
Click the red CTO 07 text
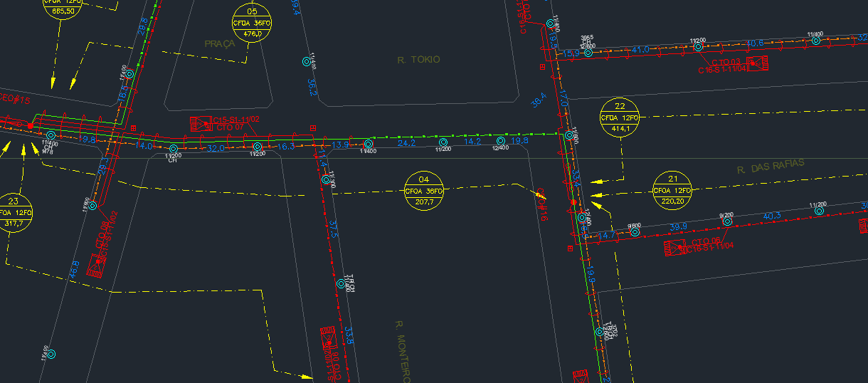tap(230, 127)
